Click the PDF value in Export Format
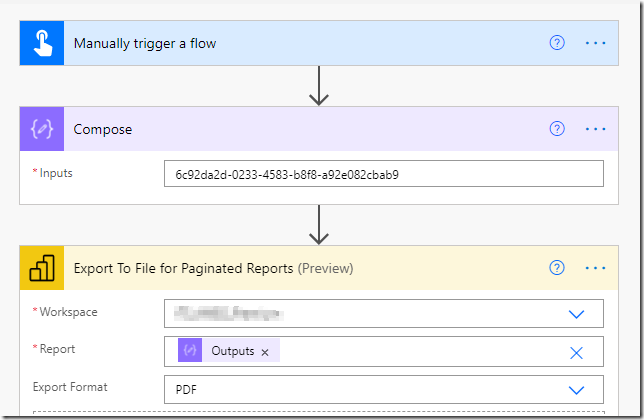The height and width of the screenshot is (420, 644). coord(186,389)
